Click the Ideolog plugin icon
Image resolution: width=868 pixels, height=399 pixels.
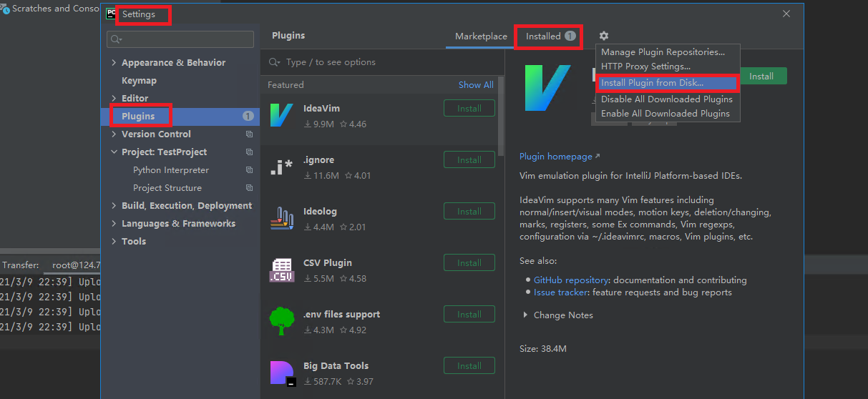point(282,218)
